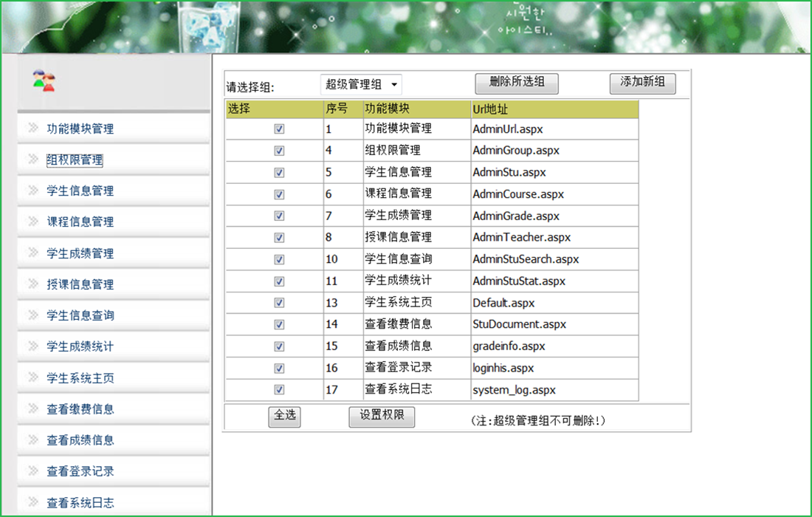Click the chevron icon beside 查看缴费信息

33,408
